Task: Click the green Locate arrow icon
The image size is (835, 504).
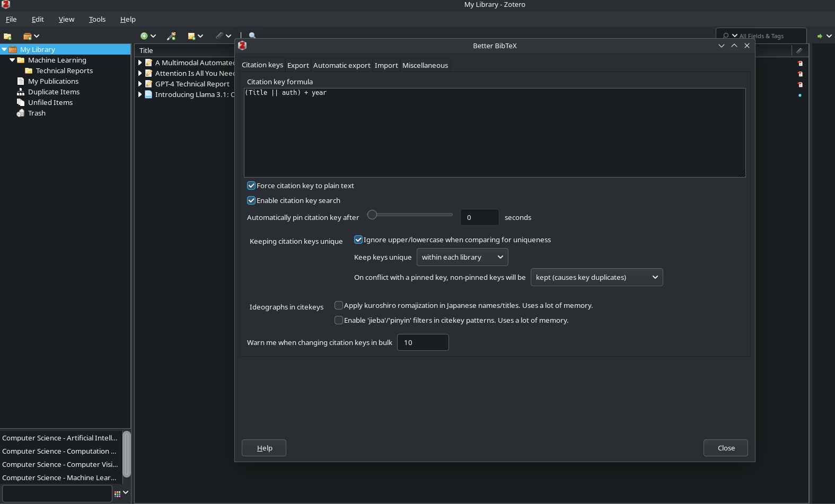Action: (820, 36)
